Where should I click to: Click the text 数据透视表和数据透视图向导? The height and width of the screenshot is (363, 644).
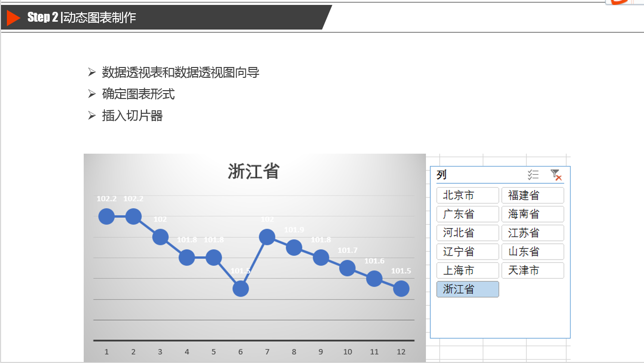click(181, 72)
